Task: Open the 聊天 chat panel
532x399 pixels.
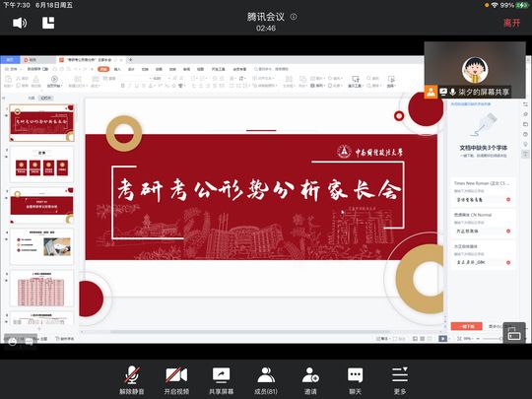Action: click(x=356, y=380)
